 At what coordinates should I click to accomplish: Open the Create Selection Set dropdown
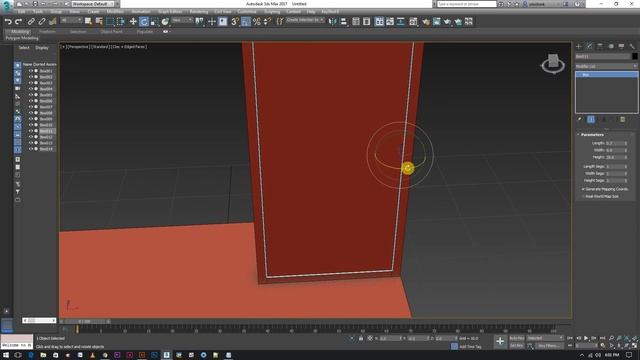tap(305, 20)
